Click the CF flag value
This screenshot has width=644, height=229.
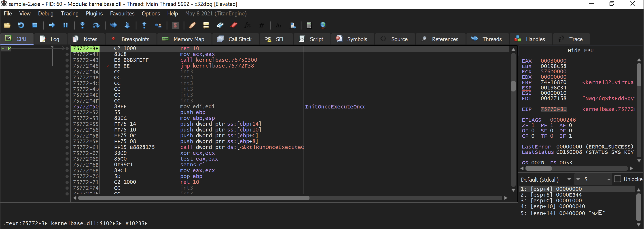tap(533, 136)
